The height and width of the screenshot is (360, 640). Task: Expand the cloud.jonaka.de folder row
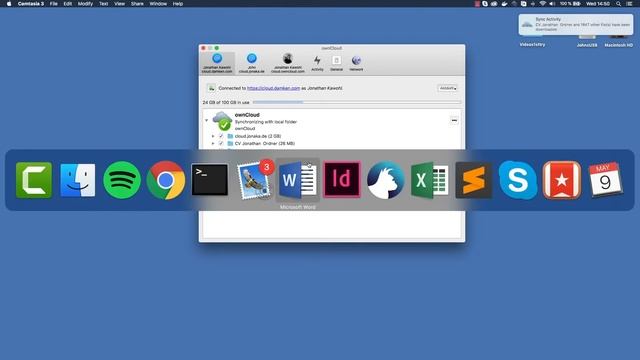click(x=213, y=136)
